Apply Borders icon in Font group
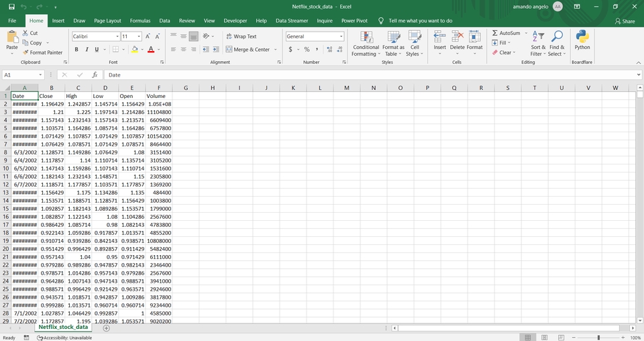The image size is (644, 341). [x=116, y=49]
